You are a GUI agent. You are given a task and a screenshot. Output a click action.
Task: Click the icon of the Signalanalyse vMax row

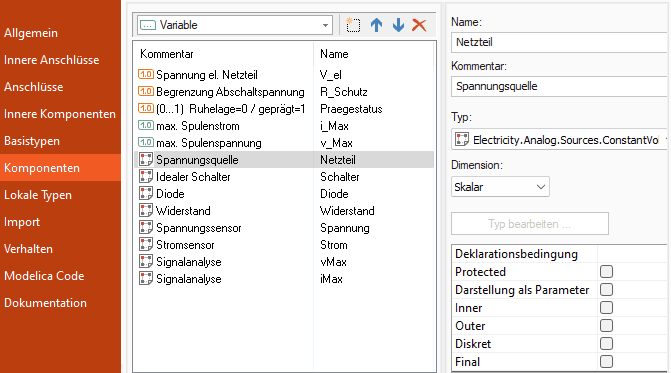tap(146, 262)
